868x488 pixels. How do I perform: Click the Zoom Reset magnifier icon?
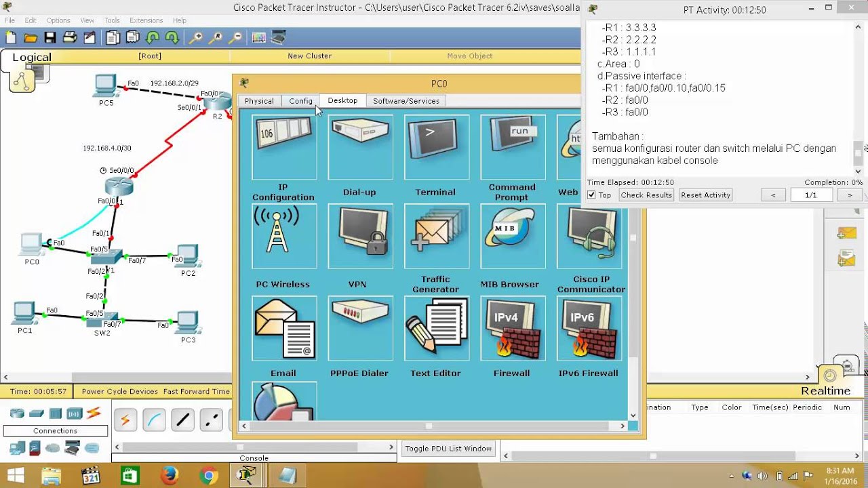pyautogui.click(x=216, y=38)
